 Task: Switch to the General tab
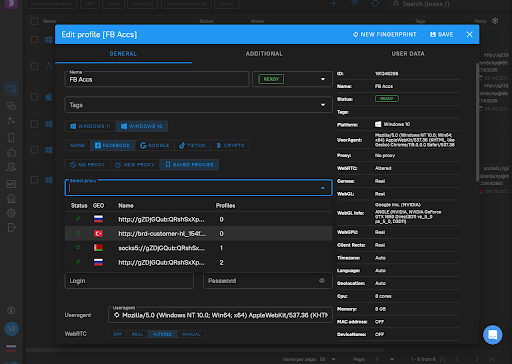point(123,54)
